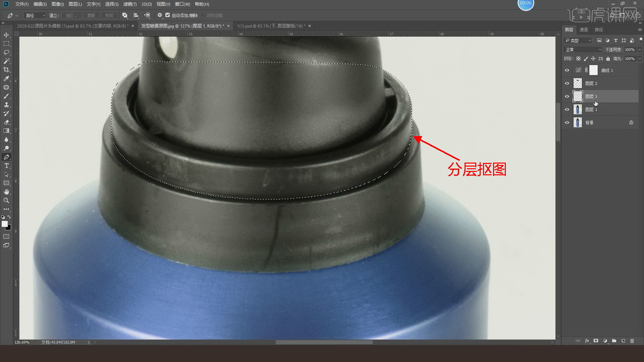Click the delete layer trash icon

632,341
